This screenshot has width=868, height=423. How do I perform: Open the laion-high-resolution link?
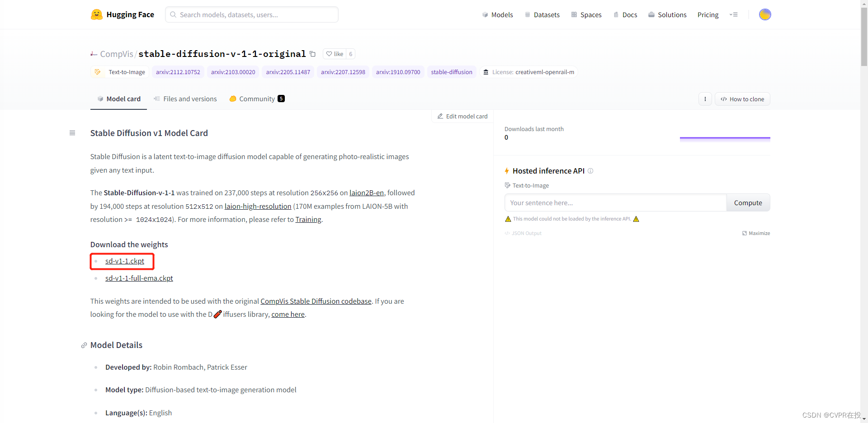[258, 206]
